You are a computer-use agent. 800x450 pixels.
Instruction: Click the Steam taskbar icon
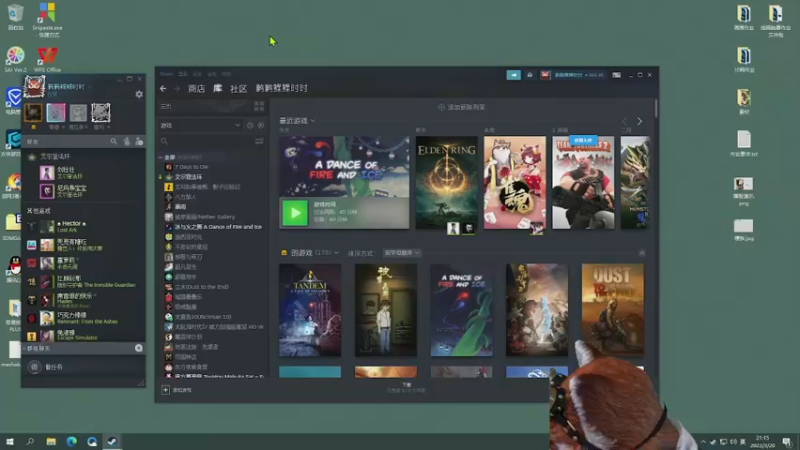(x=112, y=441)
